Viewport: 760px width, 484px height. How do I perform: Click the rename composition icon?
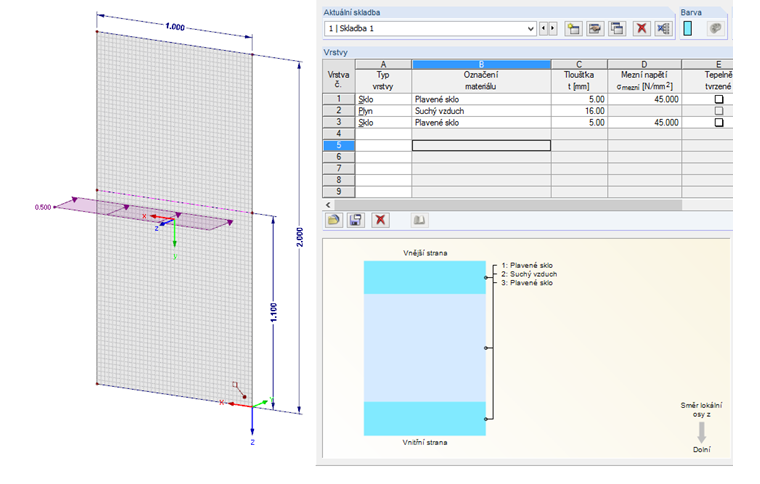[x=595, y=29]
